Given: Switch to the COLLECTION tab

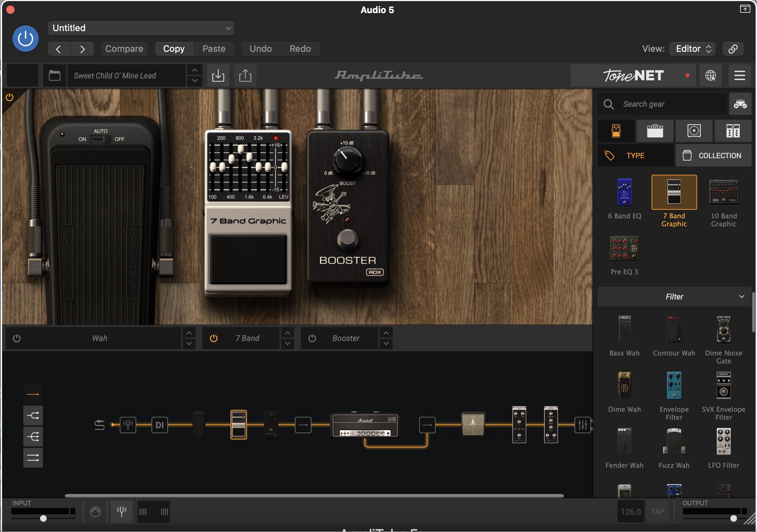Looking at the screenshot, I should pos(713,155).
